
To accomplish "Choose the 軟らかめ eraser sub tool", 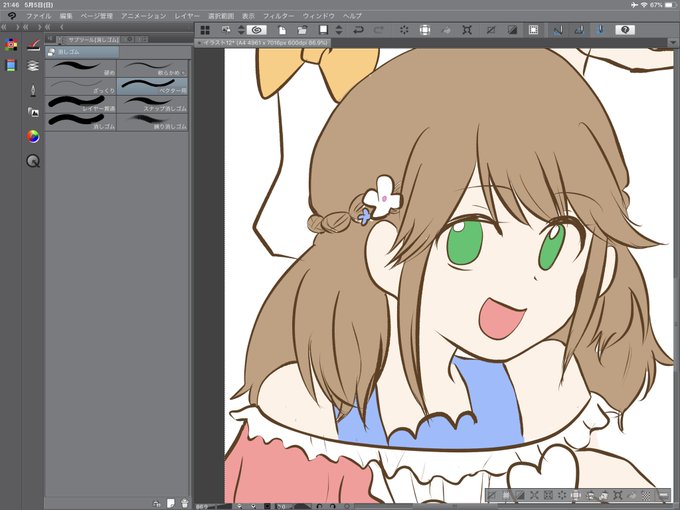I will pyautogui.click(x=152, y=69).
